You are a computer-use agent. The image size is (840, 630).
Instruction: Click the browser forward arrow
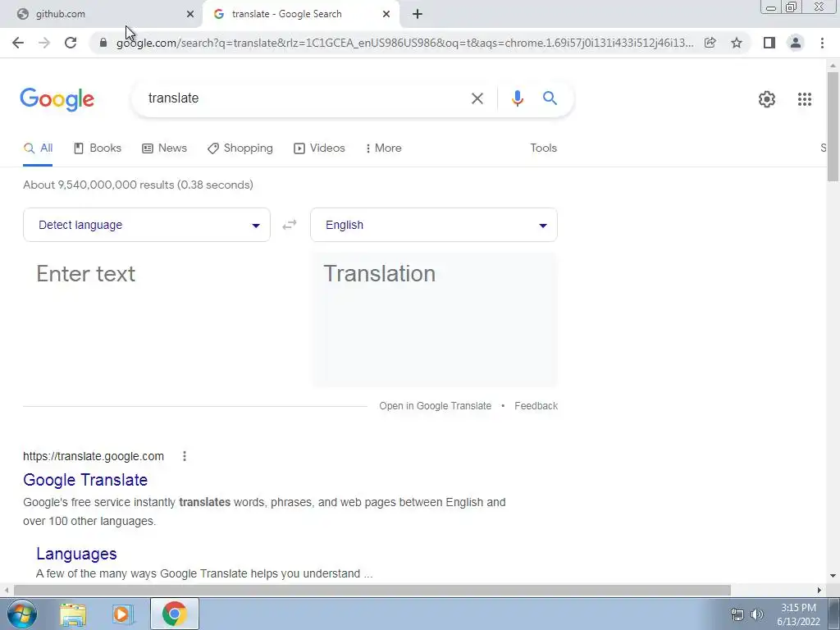point(44,43)
